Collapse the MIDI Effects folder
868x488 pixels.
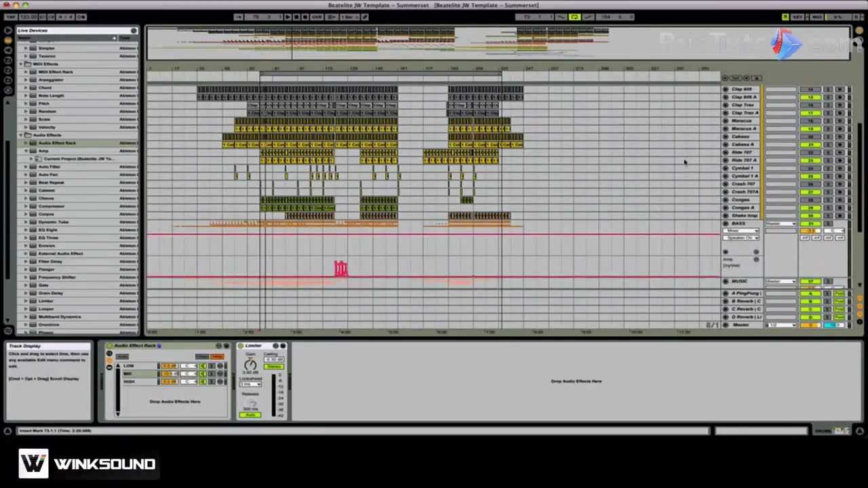click(x=20, y=64)
